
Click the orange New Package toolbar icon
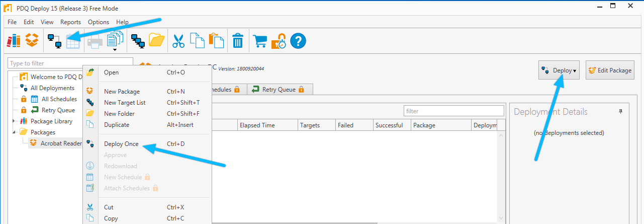coord(32,41)
